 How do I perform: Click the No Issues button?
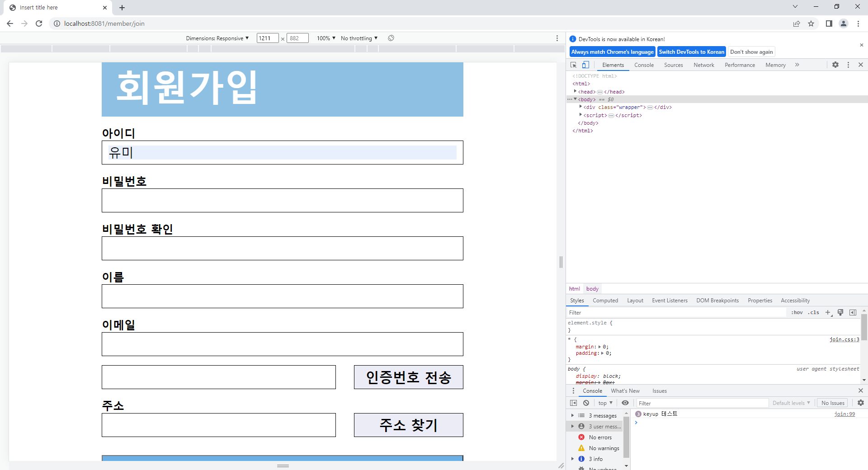[x=833, y=403]
